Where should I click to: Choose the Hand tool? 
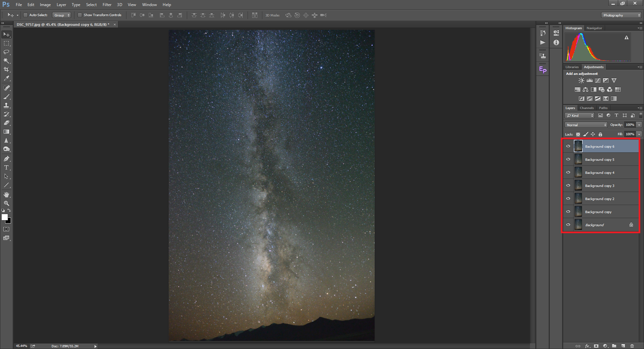tap(6, 195)
